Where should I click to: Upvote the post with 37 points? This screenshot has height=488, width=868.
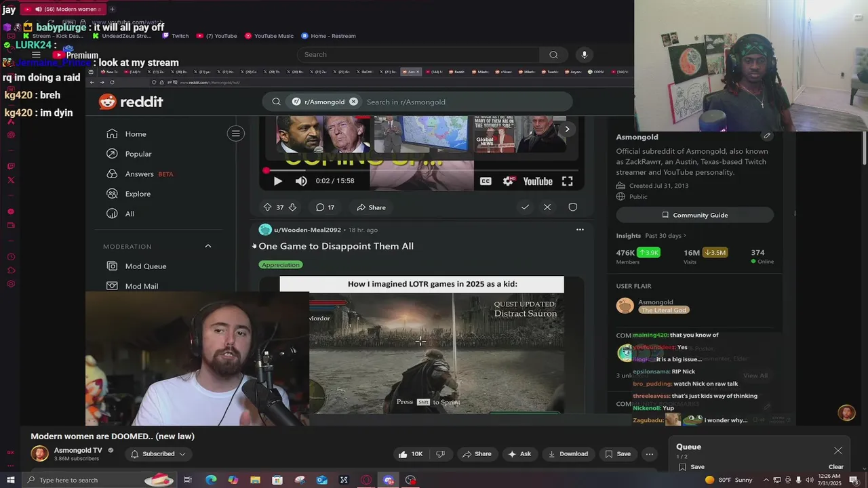click(267, 207)
